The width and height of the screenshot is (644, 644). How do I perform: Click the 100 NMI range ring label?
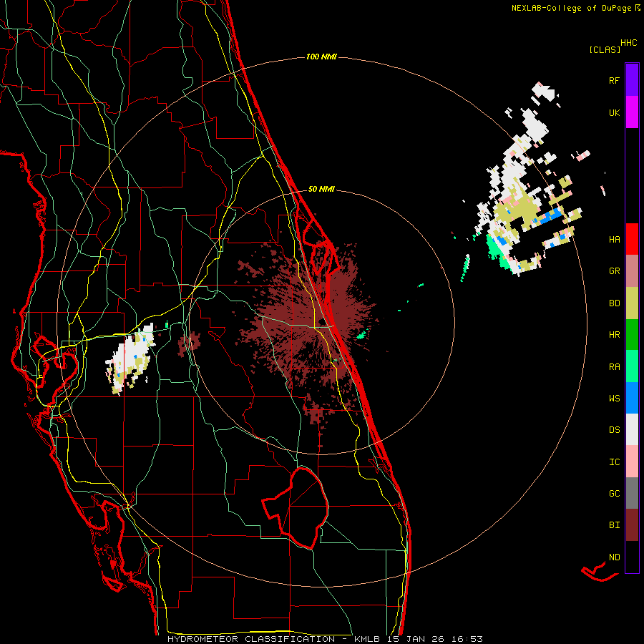pos(321,57)
